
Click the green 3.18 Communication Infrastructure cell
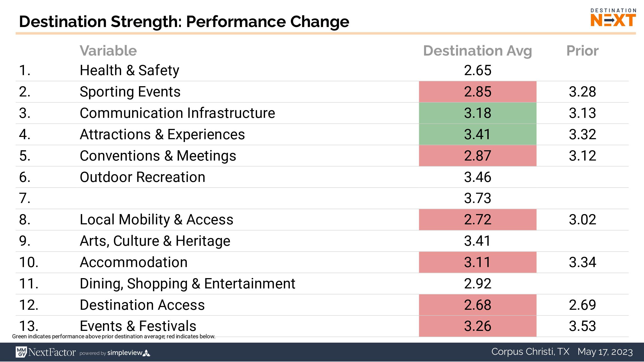pyautogui.click(x=477, y=113)
